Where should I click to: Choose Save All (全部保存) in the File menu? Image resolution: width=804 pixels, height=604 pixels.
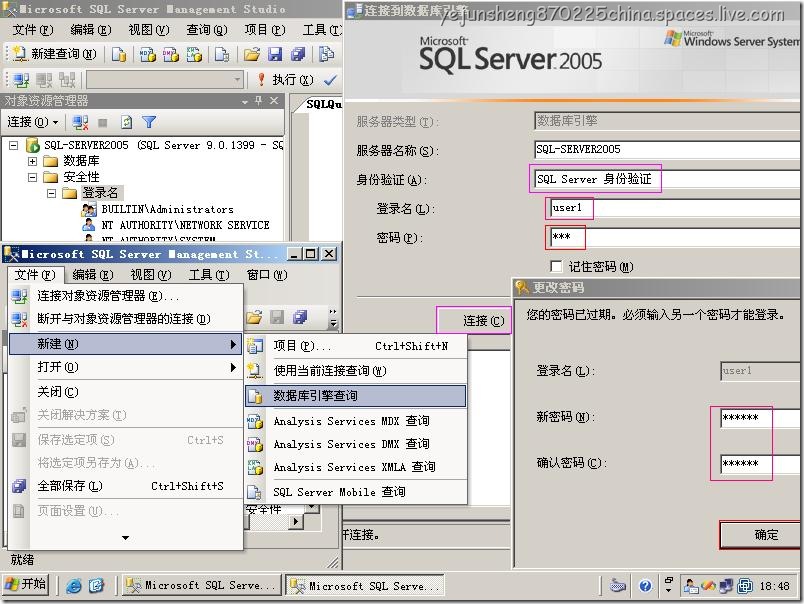click(x=125, y=486)
